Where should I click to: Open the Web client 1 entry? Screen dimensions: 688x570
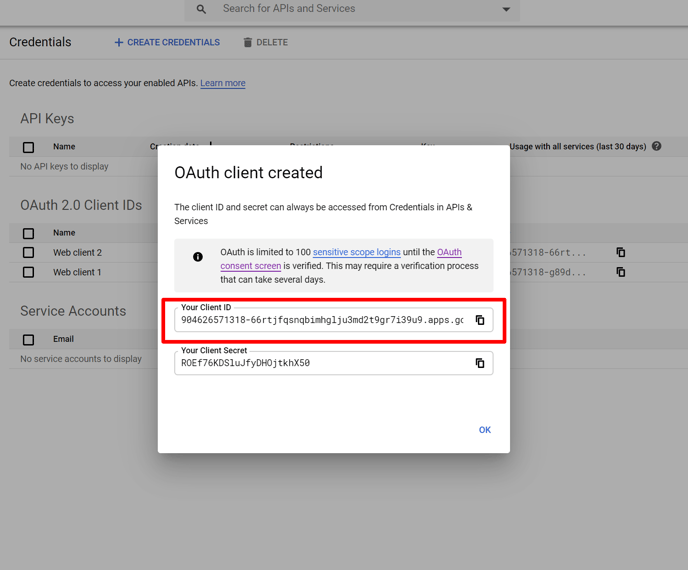pos(77,272)
